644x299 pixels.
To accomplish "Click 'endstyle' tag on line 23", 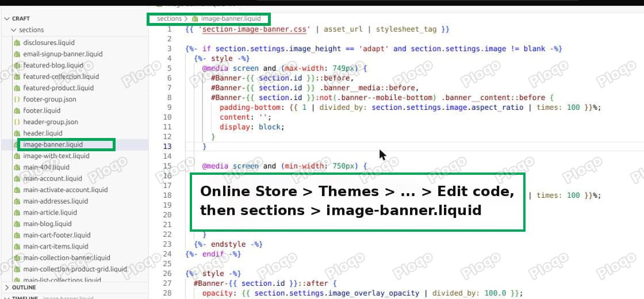I will point(228,244).
